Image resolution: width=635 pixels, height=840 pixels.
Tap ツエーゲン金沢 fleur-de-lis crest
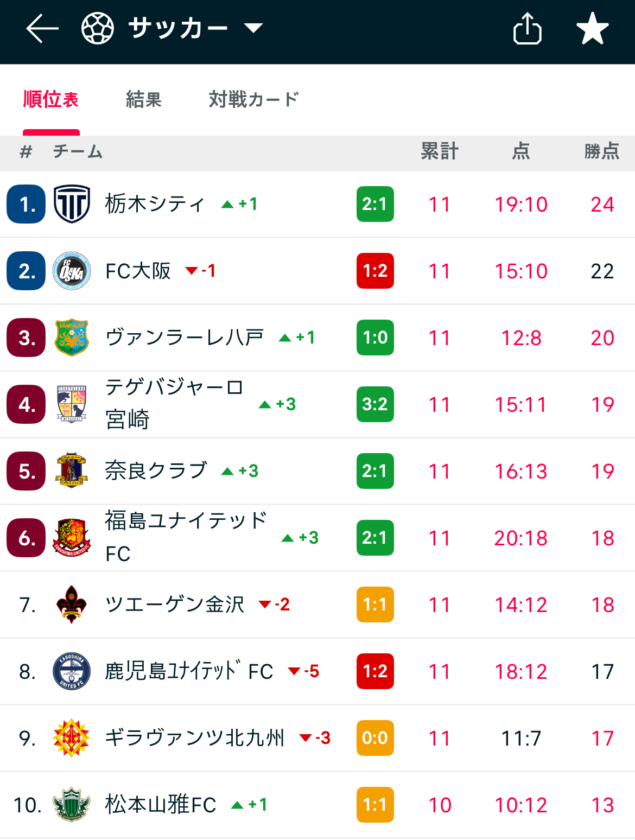(72, 604)
